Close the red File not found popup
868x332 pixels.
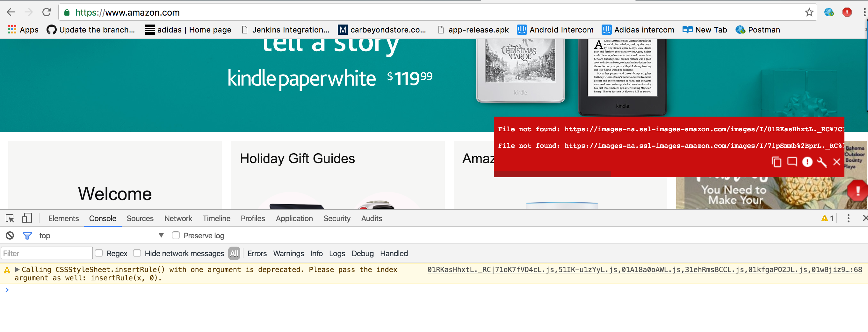(x=837, y=162)
